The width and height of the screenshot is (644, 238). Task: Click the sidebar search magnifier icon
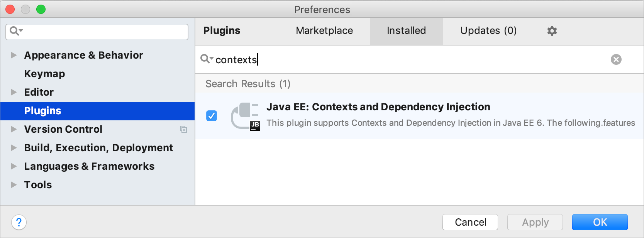[x=15, y=32]
